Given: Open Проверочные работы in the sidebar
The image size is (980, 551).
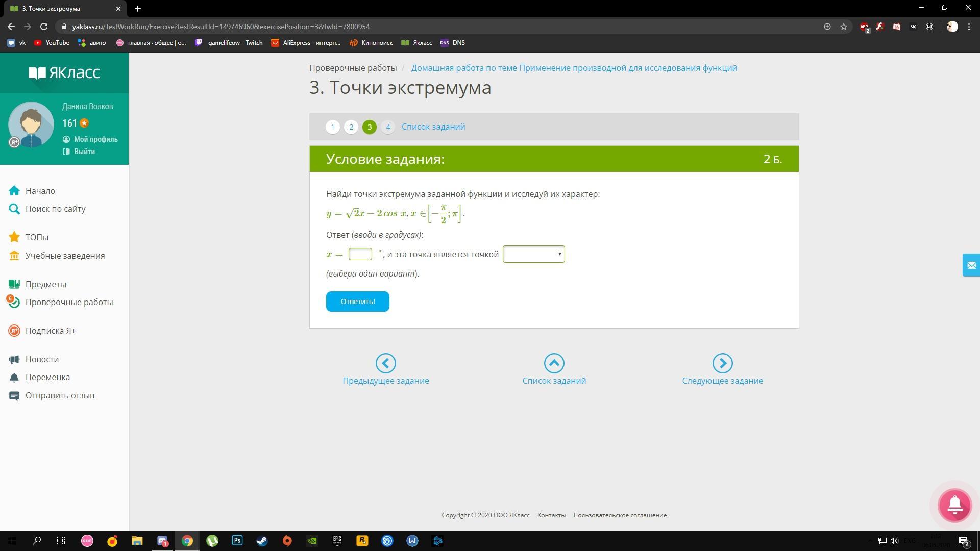Looking at the screenshot, I should pos(69,302).
